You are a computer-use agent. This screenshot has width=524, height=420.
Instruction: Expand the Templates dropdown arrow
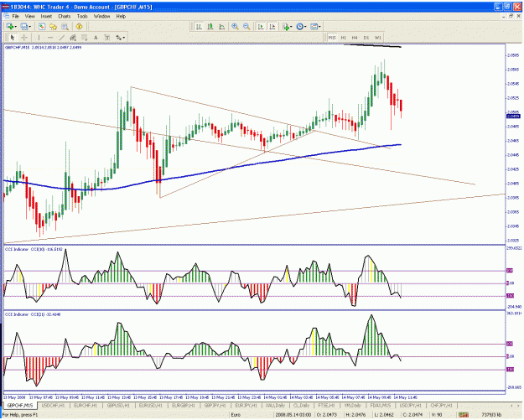pos(319,26)
